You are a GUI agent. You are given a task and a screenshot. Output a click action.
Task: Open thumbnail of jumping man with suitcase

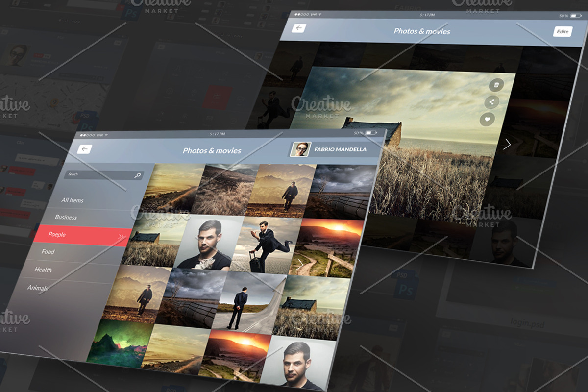[265, 245]
